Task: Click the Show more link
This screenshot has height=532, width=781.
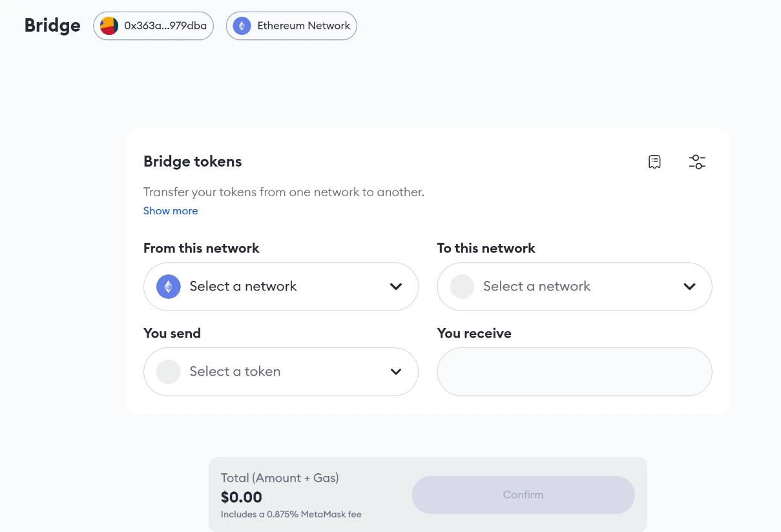Action: tap(171, 210)
